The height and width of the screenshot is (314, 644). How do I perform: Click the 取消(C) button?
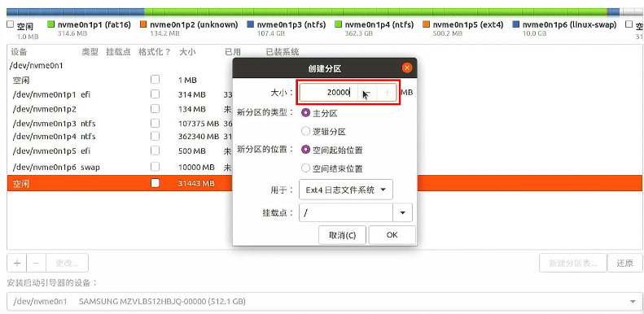tap(342, 235)
